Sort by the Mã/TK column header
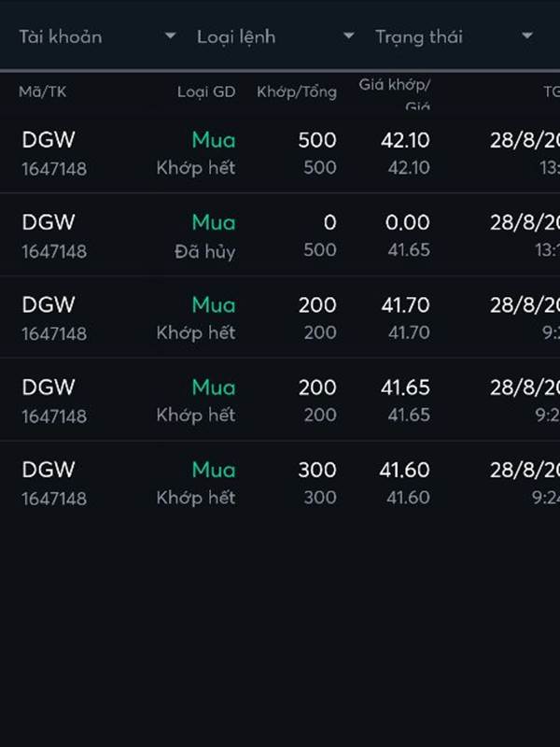This screenshot has width=560, height=747. click(x=42, y=92)
